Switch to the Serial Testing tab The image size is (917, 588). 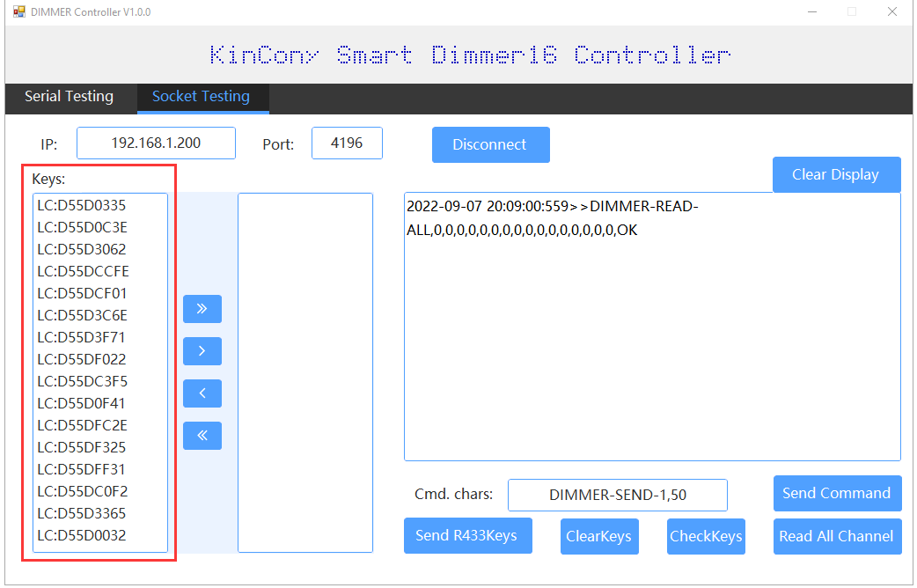click(x=69, y=97)
